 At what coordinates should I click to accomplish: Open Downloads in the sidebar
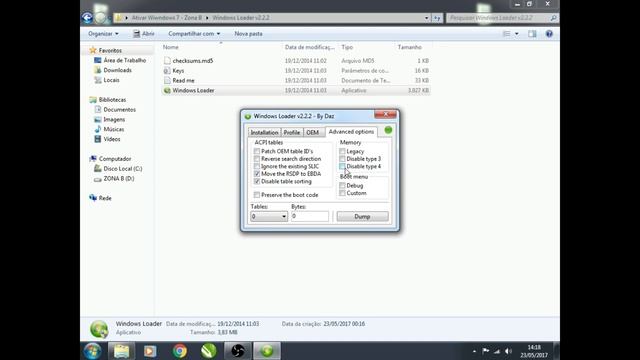[x=118, y=70]
